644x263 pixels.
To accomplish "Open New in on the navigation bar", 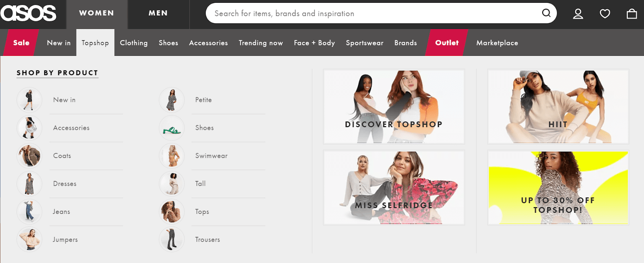I will point(59,43).
